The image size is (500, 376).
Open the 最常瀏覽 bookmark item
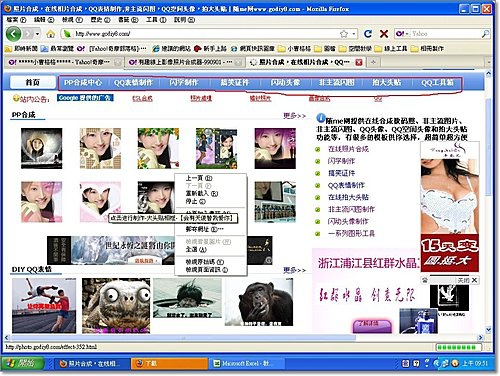click(x=57, y=49)
